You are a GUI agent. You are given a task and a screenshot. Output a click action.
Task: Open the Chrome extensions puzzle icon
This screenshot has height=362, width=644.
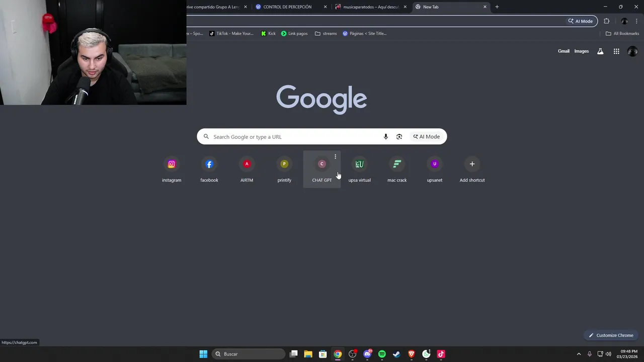tap(606, 21)
